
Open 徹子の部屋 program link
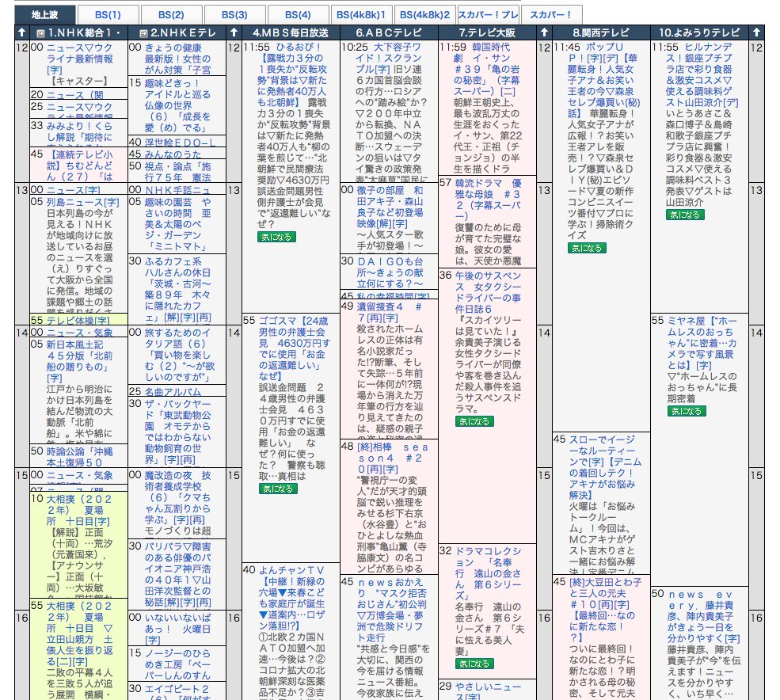390,207
